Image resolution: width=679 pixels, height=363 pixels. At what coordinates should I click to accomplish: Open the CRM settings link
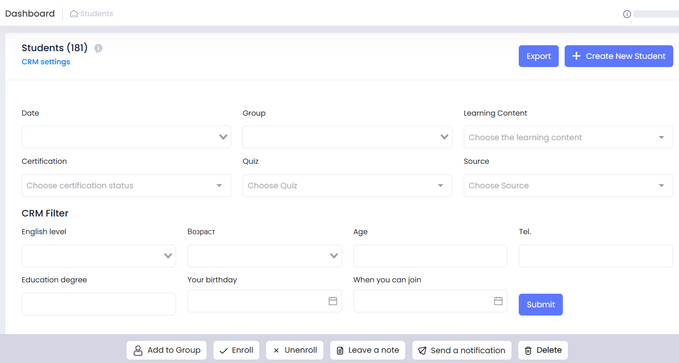tap(46, 62)
